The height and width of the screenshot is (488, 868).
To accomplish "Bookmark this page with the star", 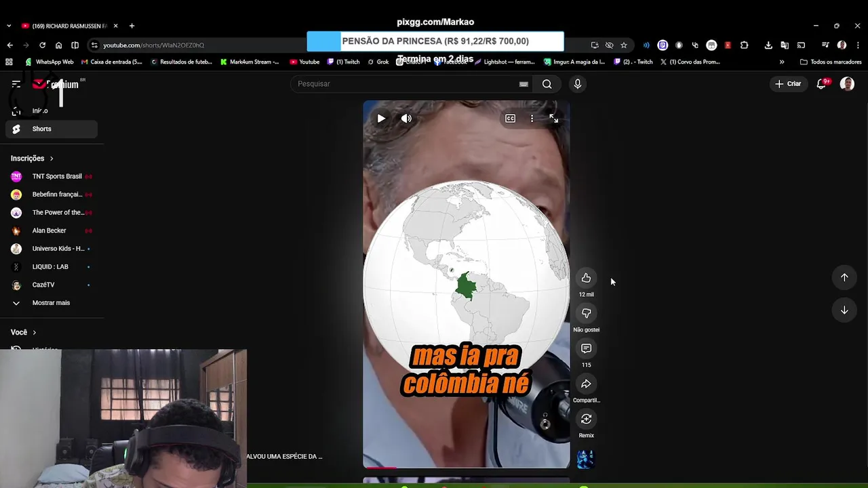I will pos(623,45).
